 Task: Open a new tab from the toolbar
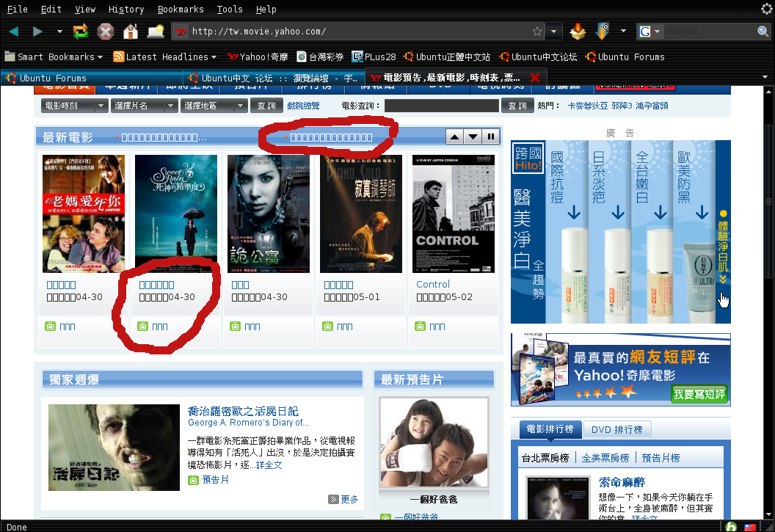(156, 32)
